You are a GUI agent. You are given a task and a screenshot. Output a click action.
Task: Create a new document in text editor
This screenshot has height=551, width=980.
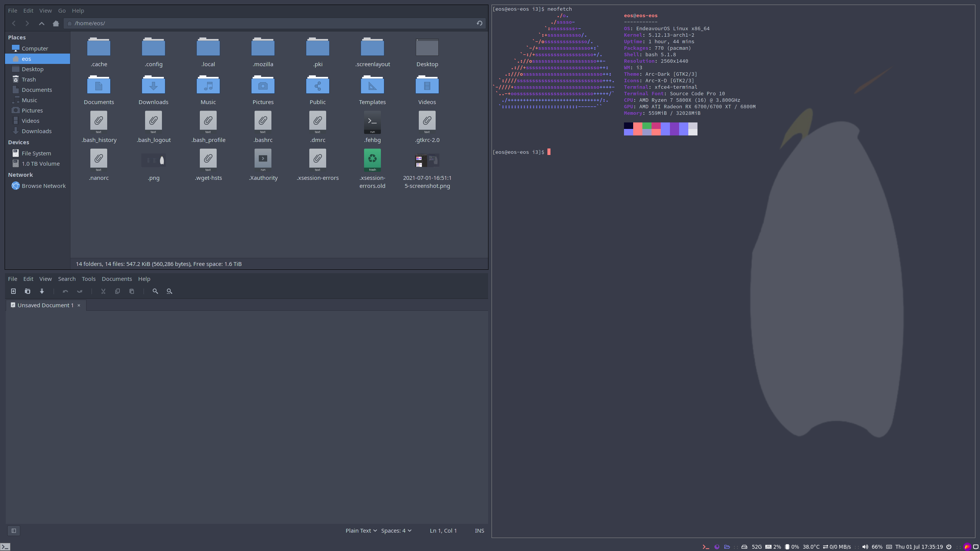pos(13,291)
